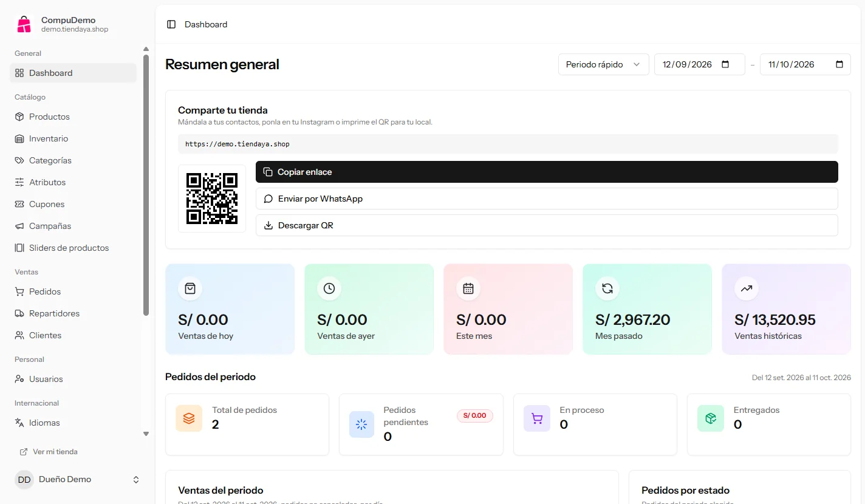865x504 pixels.
Task: Open the Repartidores section
Action: coord(74,313)
